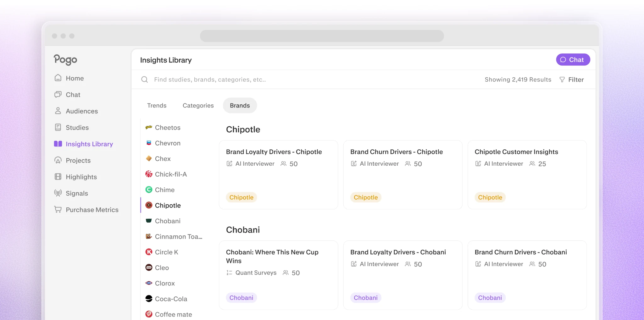
Task: Click the Pogo logo
Action: 65,59
